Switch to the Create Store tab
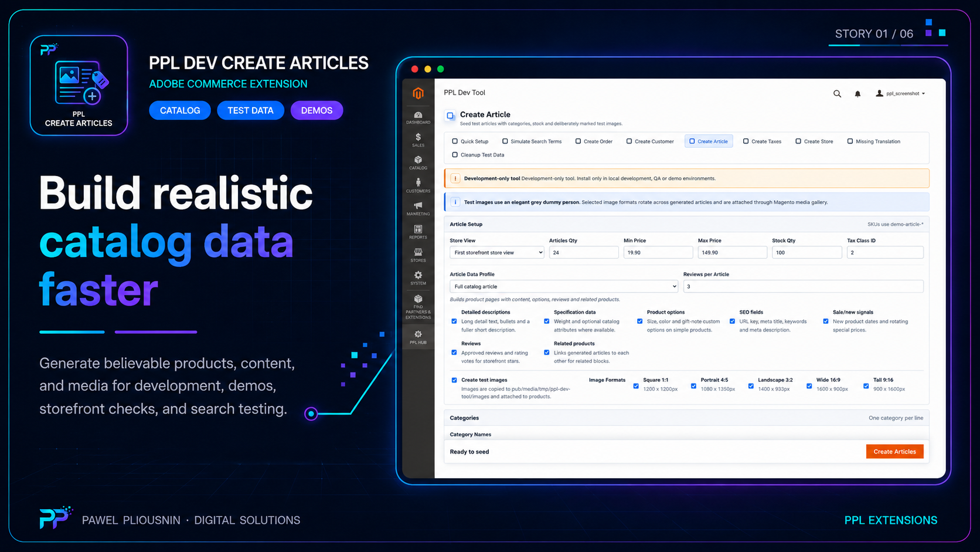Screen dimensions: 980x552 pos(814,141)
